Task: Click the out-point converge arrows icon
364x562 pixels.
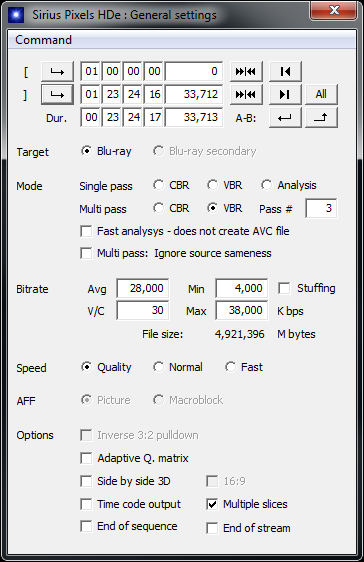Action: click(x=246, y=94)
